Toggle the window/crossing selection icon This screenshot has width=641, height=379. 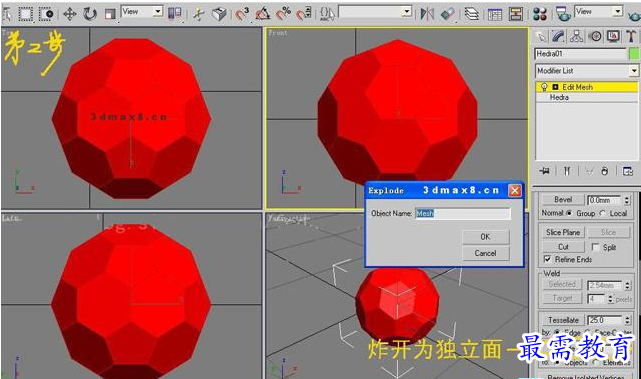pos(46,14)
